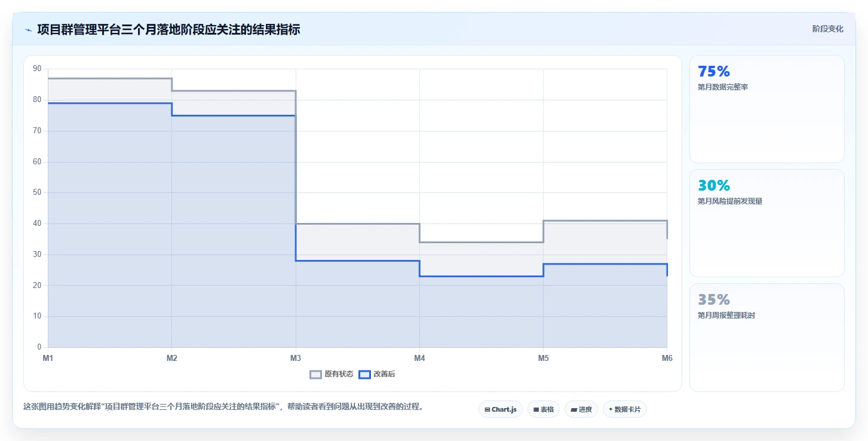The height and width of the screenshot is (441, 868).
Task: Select the 30% 第月风险提前发现量 card
Action: 767,223
